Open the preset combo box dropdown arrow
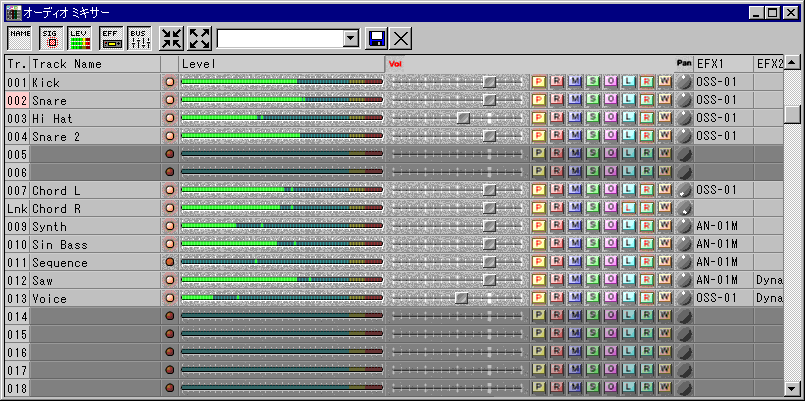The image size is (805, 401). tap(350, 38)
